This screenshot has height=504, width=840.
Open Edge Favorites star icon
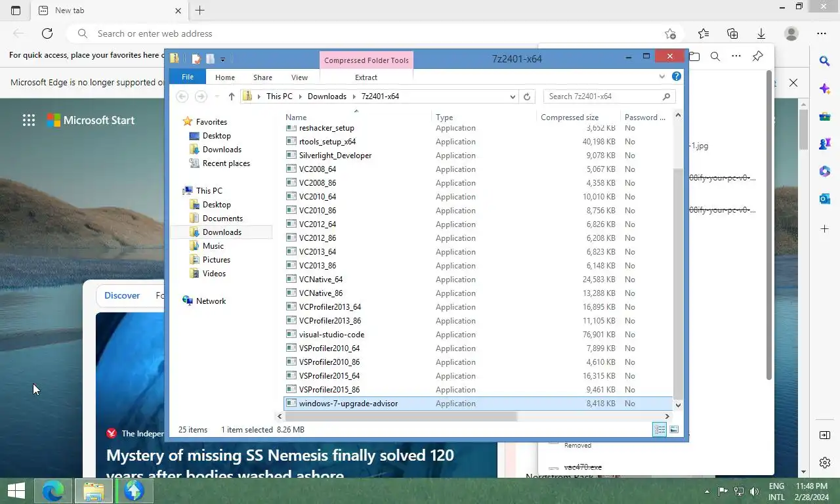tap(703, 33)
